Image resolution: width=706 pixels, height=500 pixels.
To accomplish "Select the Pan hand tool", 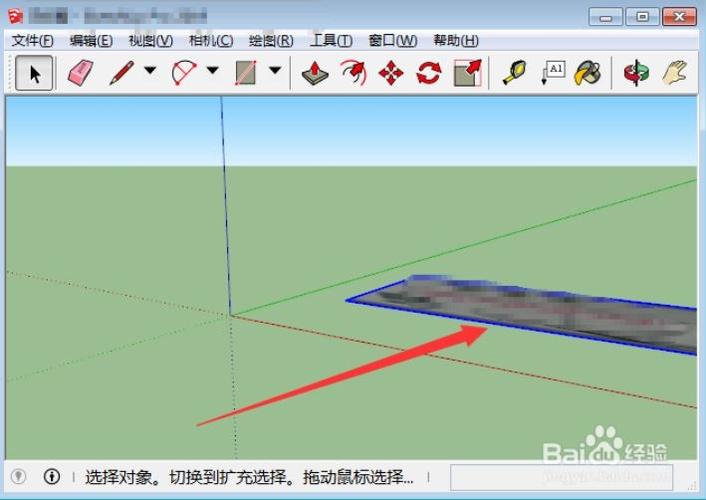I will (674, 73).
